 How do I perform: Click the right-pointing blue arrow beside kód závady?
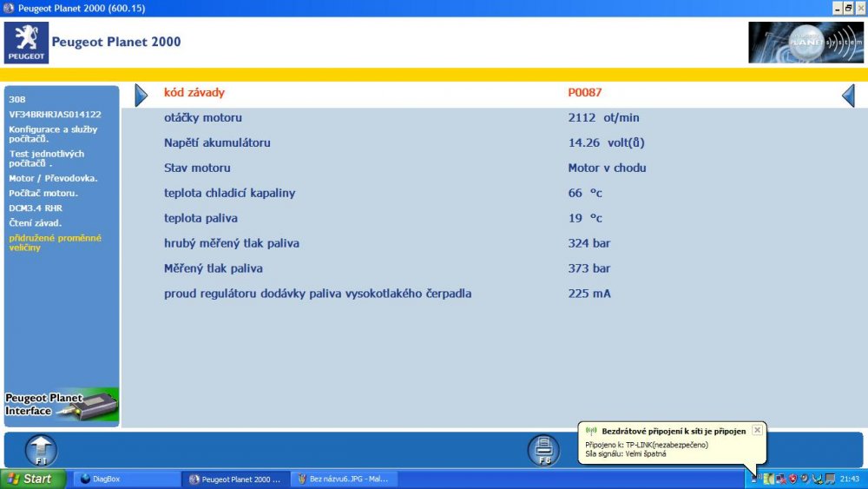141,96
